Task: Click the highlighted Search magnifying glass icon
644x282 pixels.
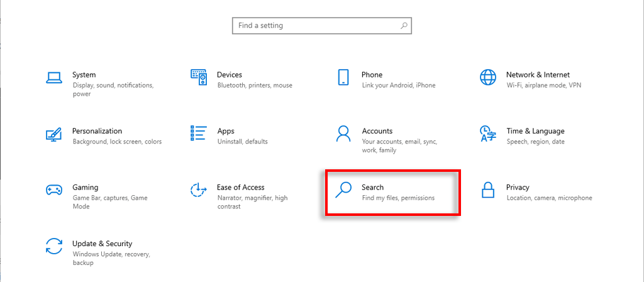Action: pos(343,190)
